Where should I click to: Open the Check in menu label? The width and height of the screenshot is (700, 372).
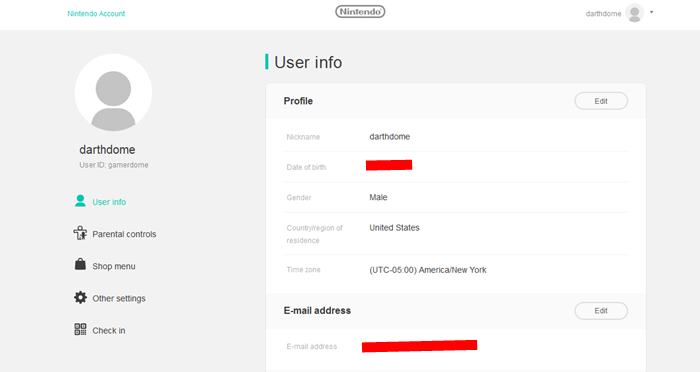point(108,330)
